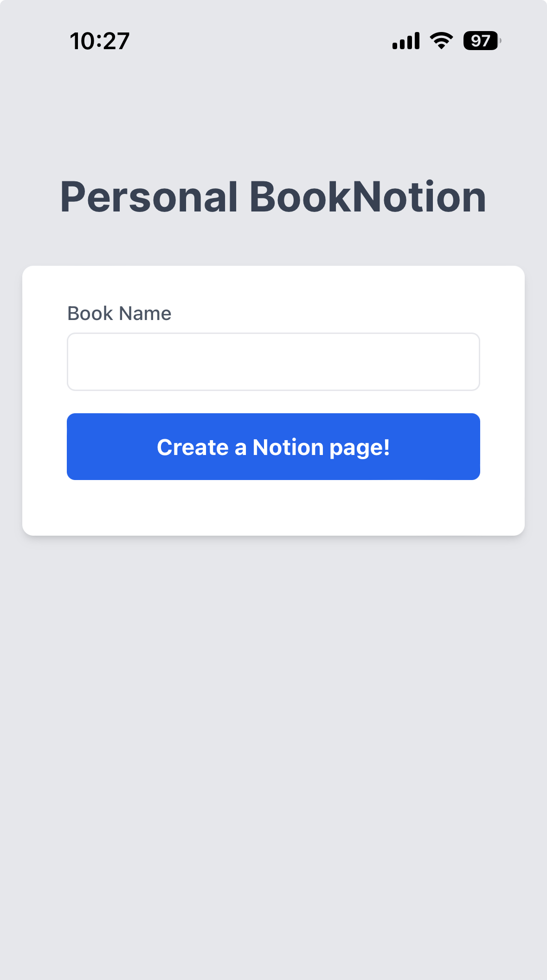Place cursor in the field under Book Name
The image size is (547, 980).
pos(273,362)
